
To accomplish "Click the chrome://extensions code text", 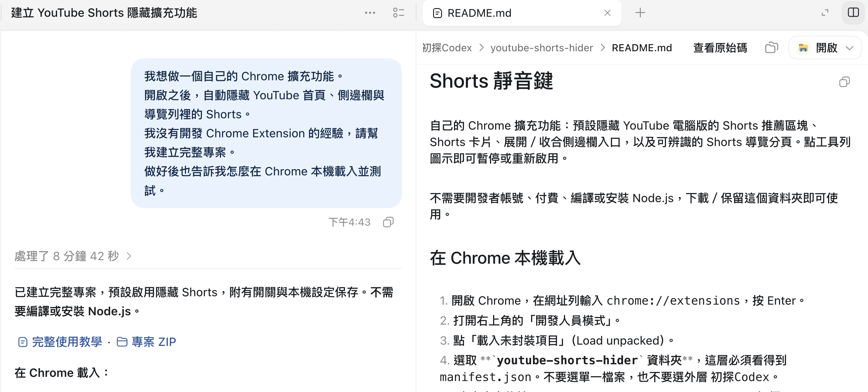I will click(673, 300).
